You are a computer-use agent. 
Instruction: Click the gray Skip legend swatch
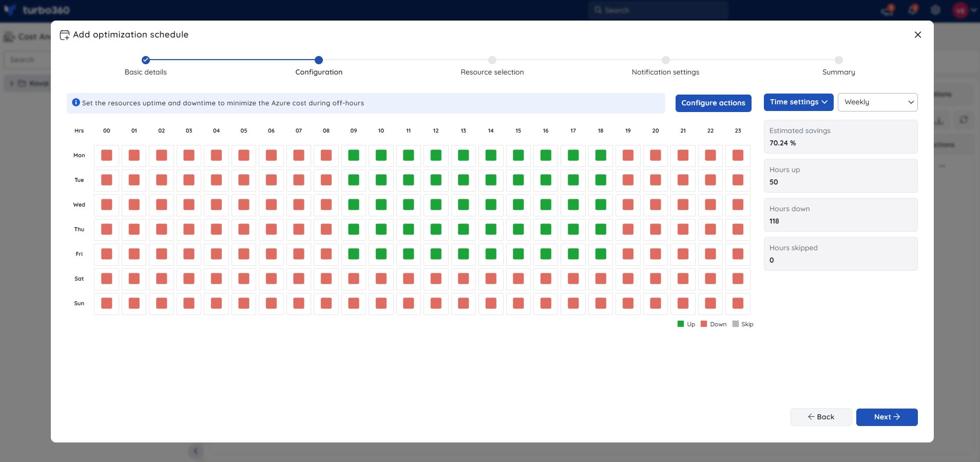coord(736,324)
